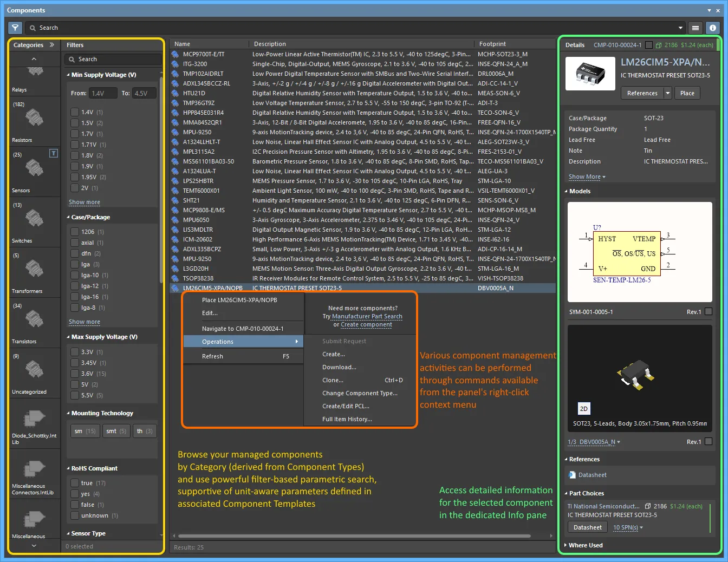
Task: Collapse the Max Supply Voltage (V) section
Action: pyautogui.click(x=68, y=337)
